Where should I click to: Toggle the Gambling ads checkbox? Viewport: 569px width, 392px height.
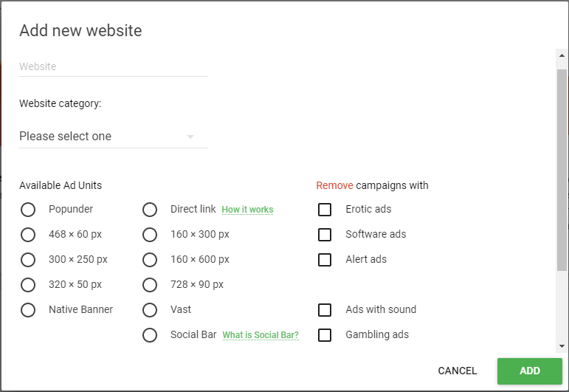coord(325,335)
